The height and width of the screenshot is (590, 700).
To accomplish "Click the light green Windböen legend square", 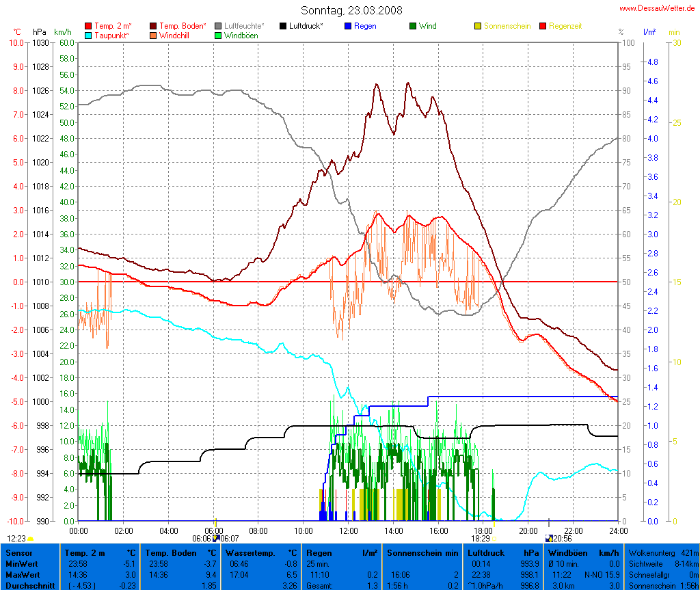I will point(218,35).
